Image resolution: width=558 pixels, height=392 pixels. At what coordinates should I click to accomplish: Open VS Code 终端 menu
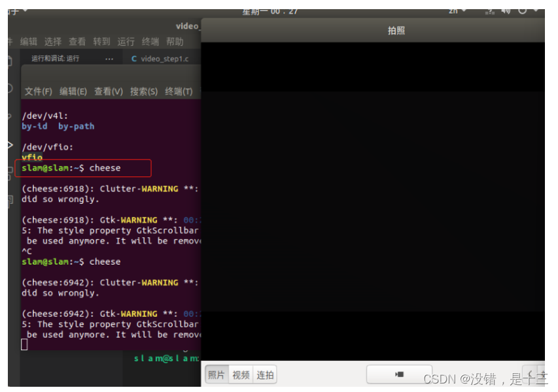pyautogui.click(x=150, y=42)
